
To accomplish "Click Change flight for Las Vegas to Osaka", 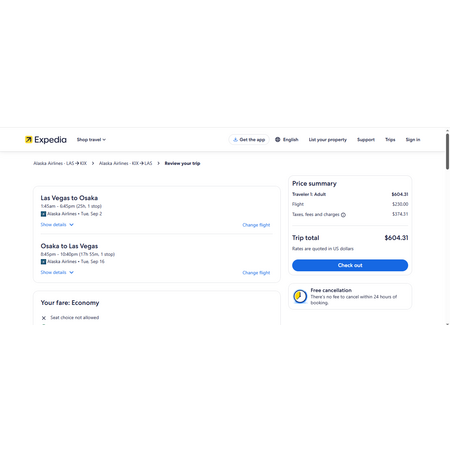I will (256, 225).
